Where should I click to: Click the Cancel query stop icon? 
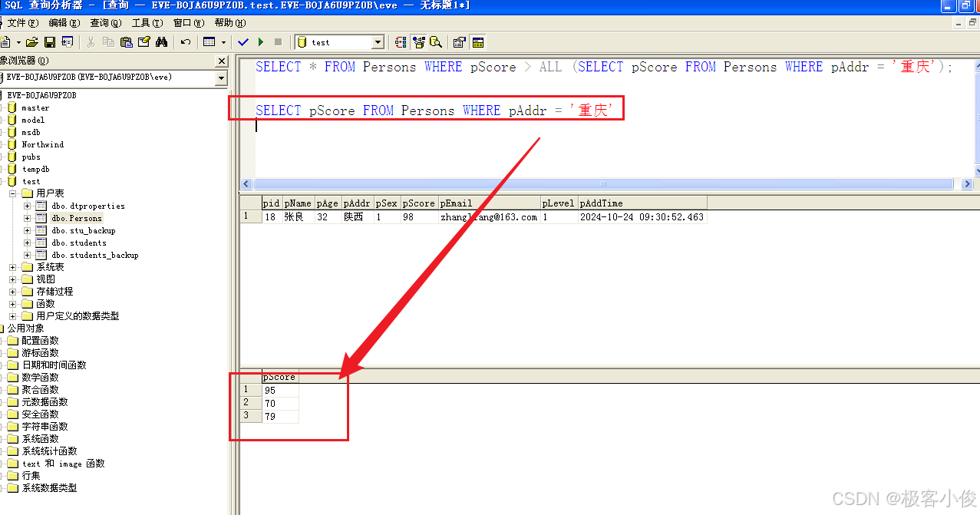(x=278, y=42)
